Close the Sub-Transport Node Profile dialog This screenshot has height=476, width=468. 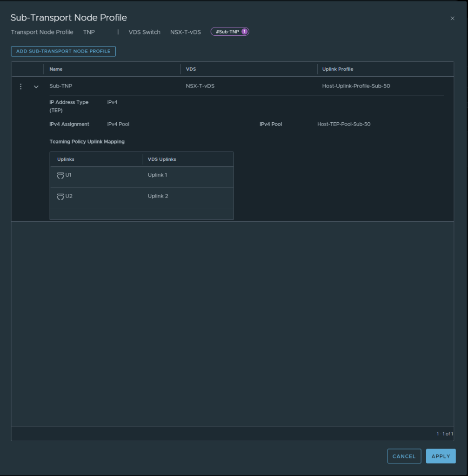(452, 18)
